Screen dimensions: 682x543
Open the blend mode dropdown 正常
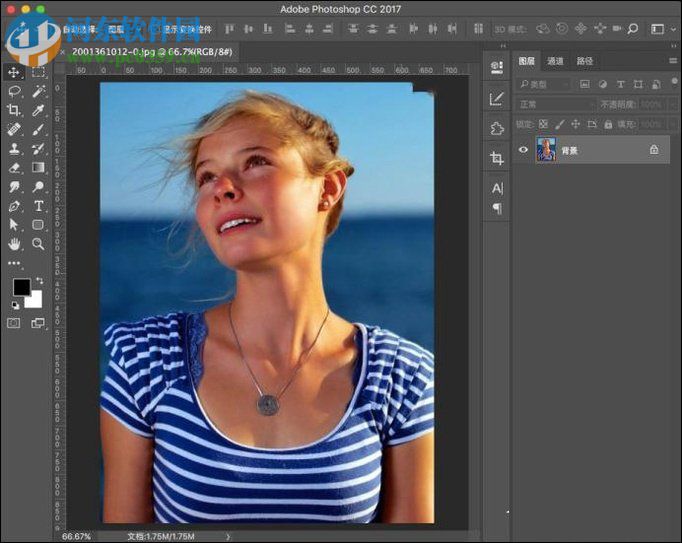click(x=555, y=104)
